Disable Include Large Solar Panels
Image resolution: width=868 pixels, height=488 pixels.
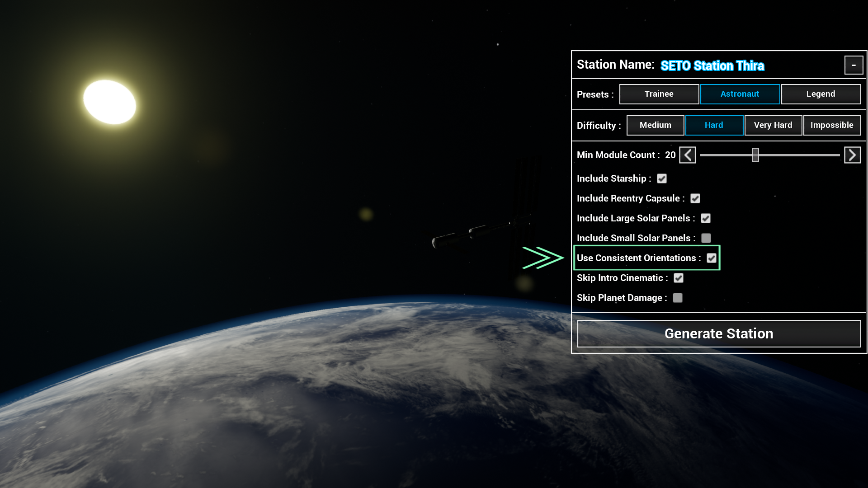click(x=706, y=218)
